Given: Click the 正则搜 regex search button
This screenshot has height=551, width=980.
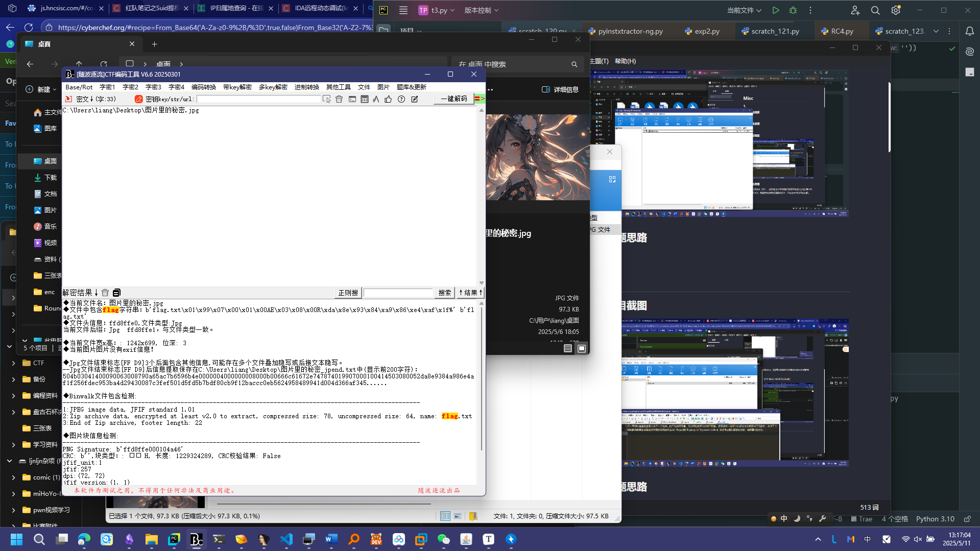Looking at the screenshot, I should [348, 293].
